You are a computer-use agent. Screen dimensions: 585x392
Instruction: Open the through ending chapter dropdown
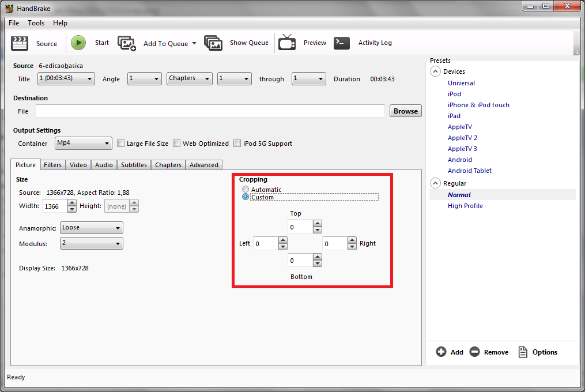pos(308,78)
